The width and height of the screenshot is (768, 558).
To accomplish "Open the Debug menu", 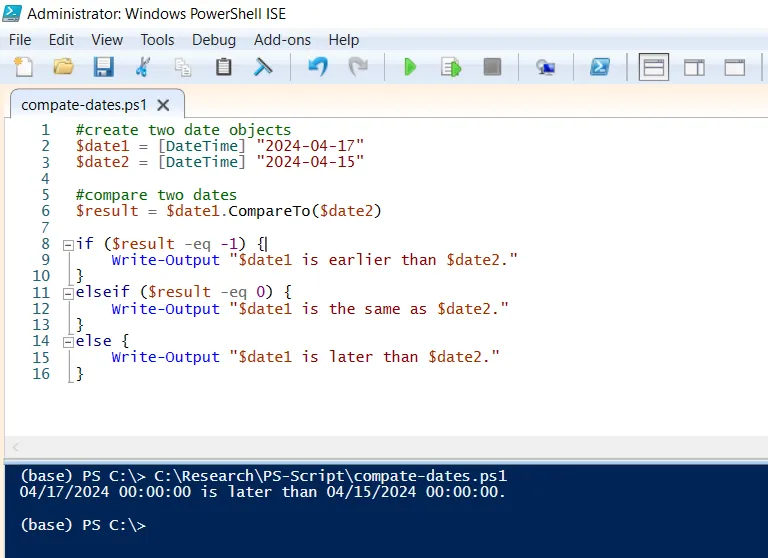I will tap(214, 40).
